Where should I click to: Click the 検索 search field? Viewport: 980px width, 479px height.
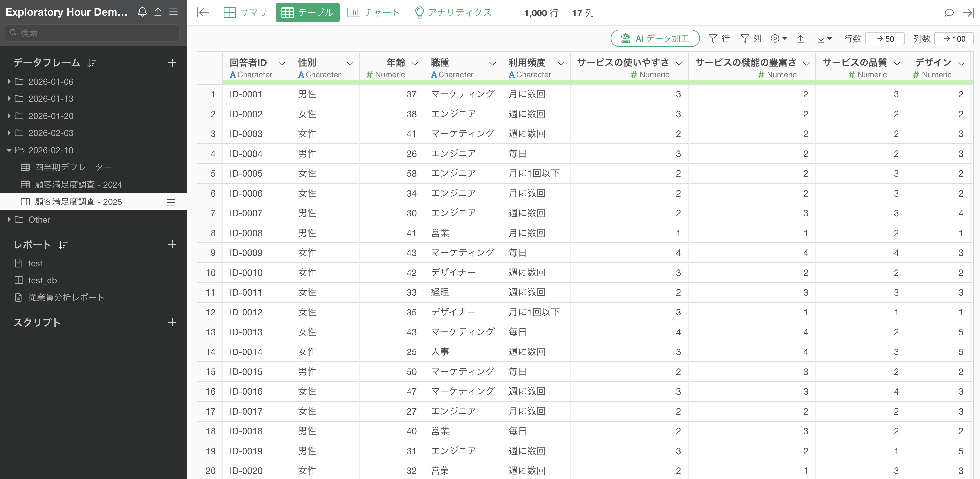(92, 33)
